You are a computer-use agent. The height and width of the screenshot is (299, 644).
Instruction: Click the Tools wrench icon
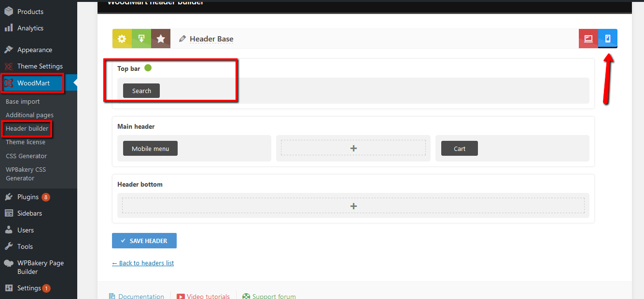(9, 246)
